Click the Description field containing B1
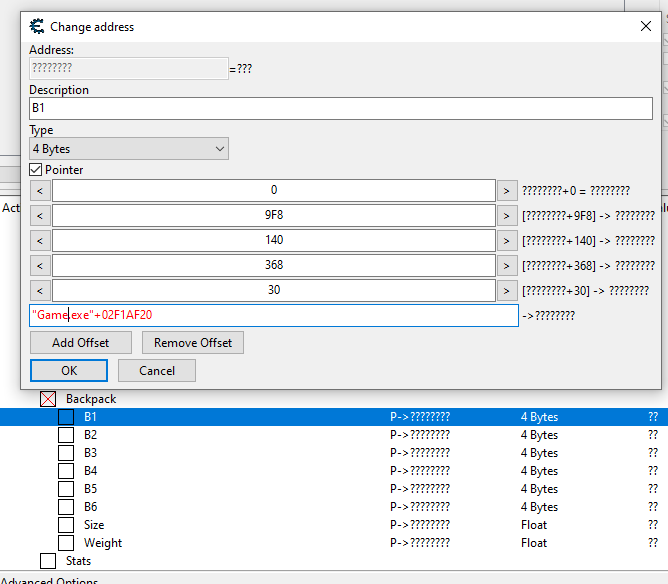The height and width of the screenshot is (584, 668). [340, 109]
